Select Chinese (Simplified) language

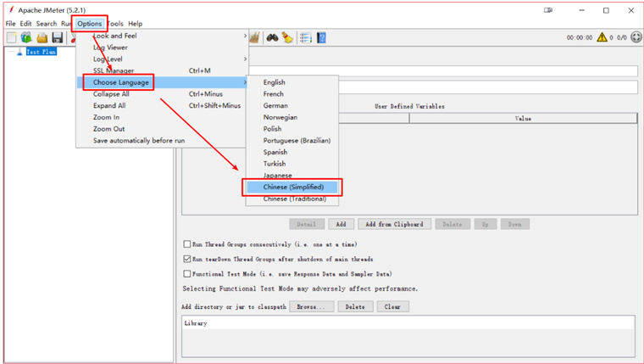tap(292, 187)
